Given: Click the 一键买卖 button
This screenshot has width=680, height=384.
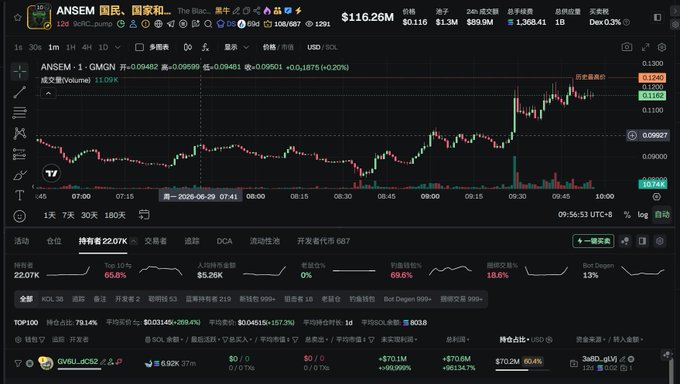Looking at the screenshot, I should tap(593, 241).
